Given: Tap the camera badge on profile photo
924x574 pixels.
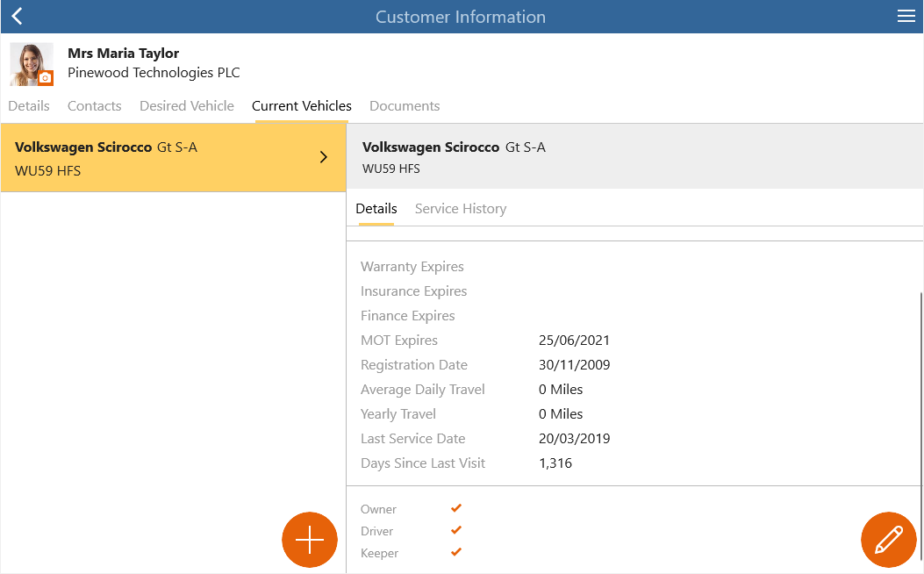Looking at the screenshot, I should (46, 78).
